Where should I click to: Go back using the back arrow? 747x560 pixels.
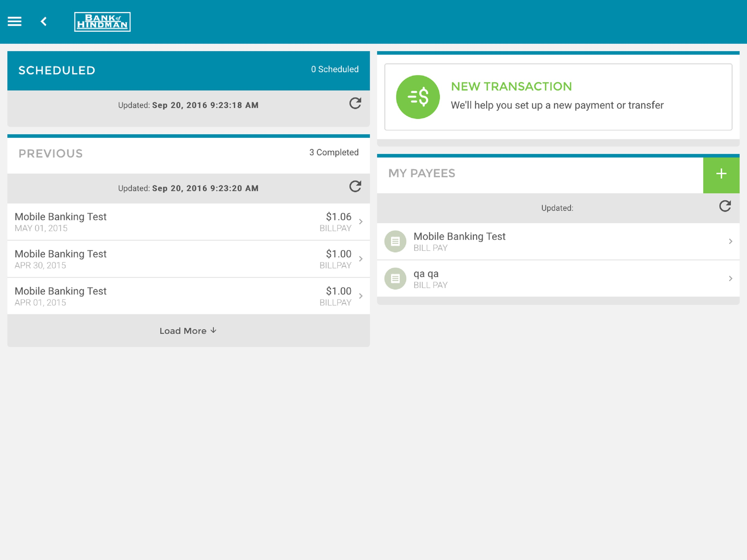(x=44, y=22)
